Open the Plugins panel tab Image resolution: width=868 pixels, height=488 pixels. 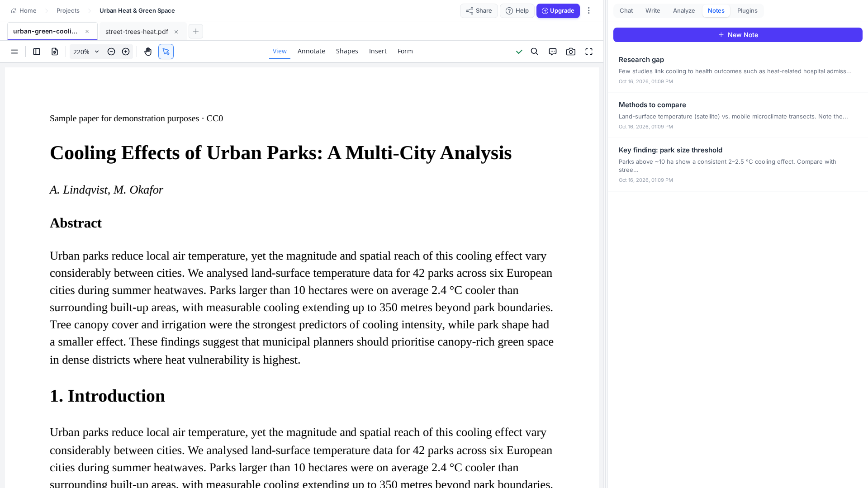[747, 10]
